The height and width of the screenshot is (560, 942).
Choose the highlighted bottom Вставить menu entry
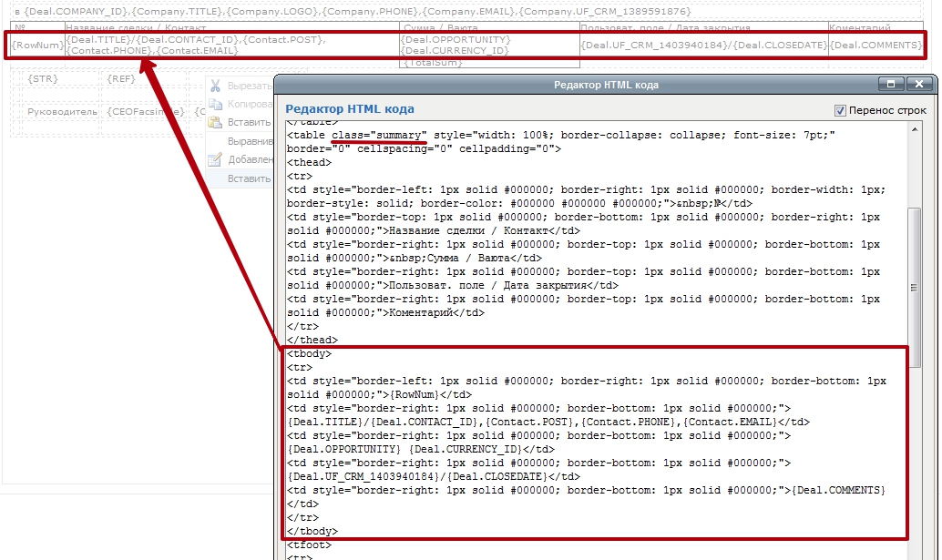248,178
